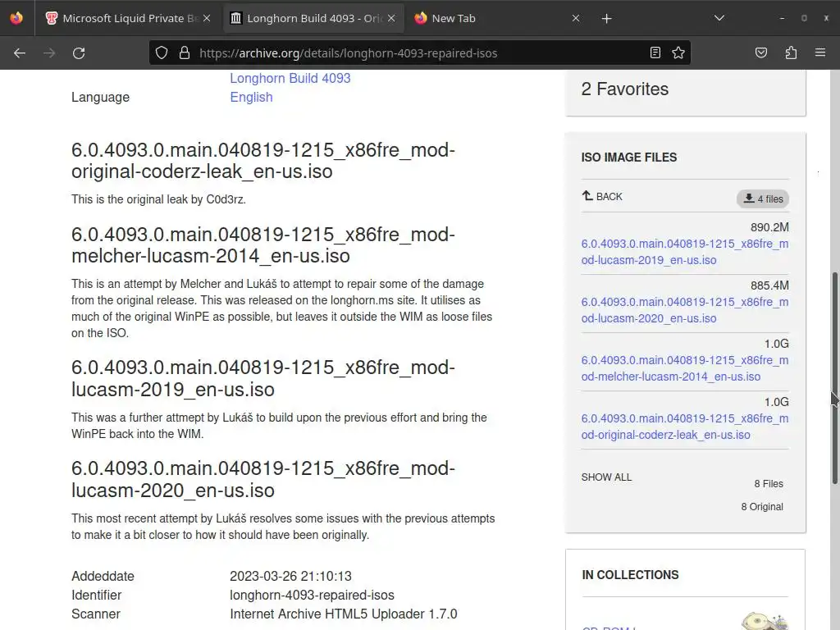Close the Microsoft Liquid Private tab
Screen dimensions: 840x630
(207, 18)
